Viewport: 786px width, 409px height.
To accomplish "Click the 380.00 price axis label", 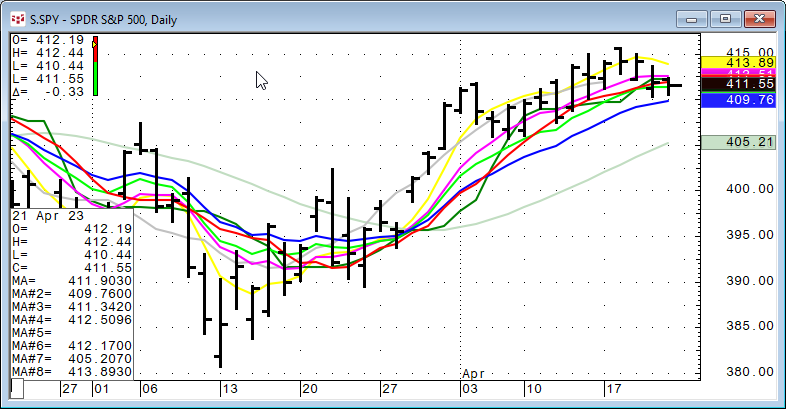I will (749, 372).
